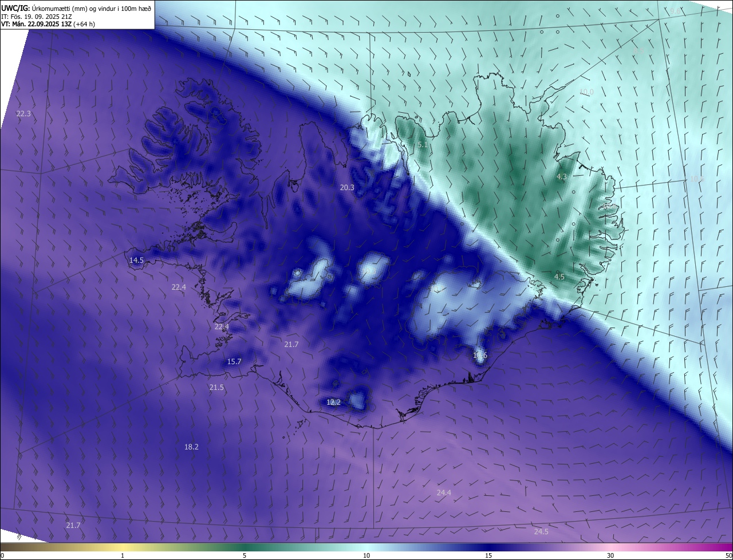
Task: Click the 10.0 value label on the map
Action: click(x=586, y=92)
